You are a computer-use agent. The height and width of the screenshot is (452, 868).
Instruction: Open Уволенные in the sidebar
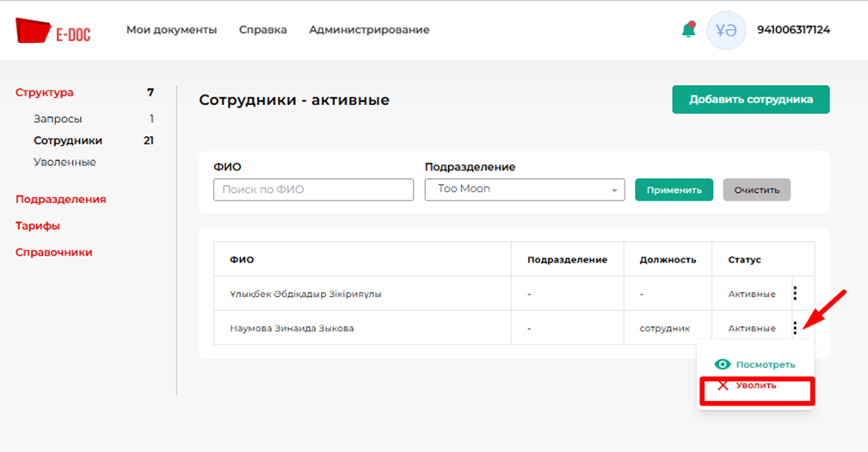(x=65, y=162)
